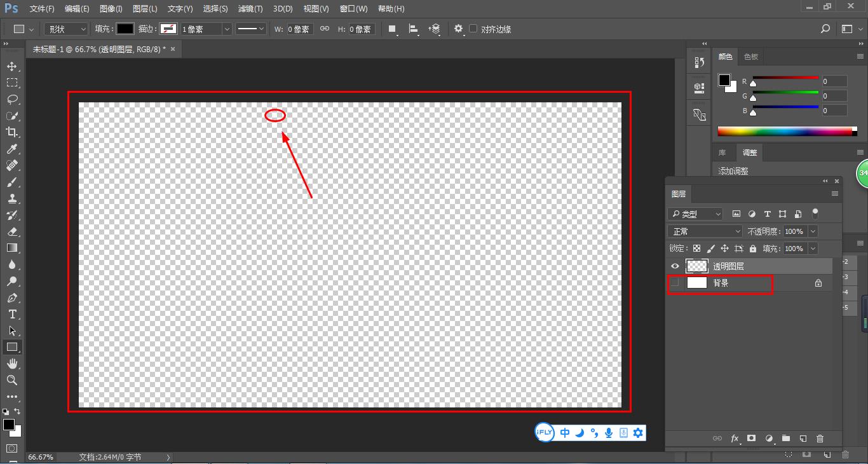868x464 pixels.
Task: Click the delete layer trash icon
Action: (820, 439)
